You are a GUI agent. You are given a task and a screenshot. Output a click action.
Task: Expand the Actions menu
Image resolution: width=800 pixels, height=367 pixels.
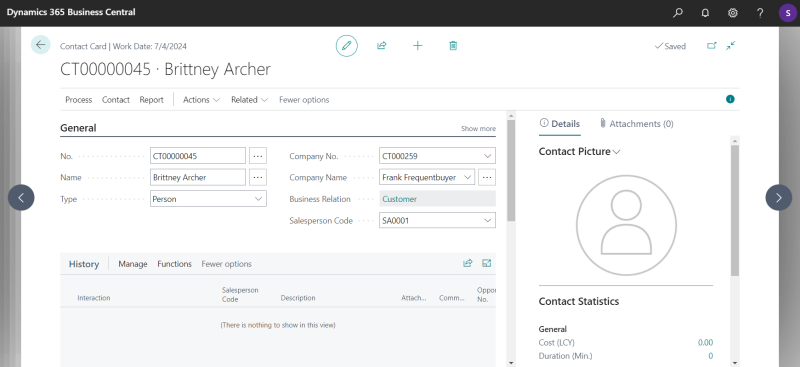(201, 100)
